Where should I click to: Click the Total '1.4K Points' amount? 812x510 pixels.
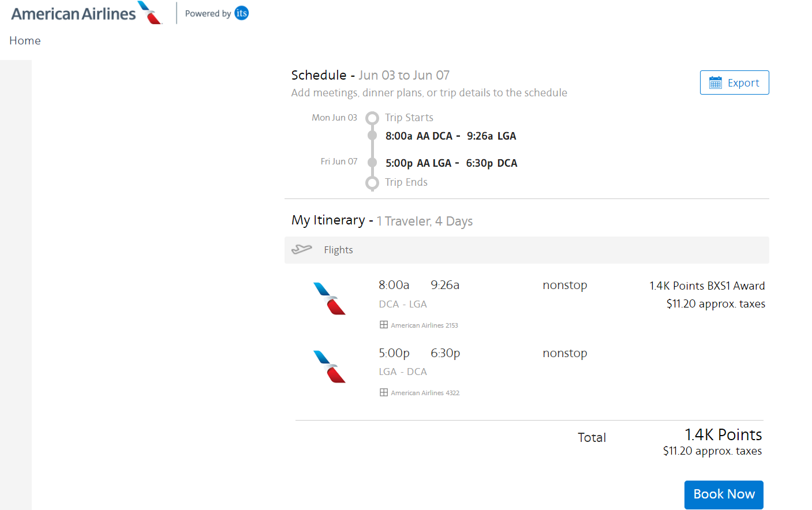[723, 434]
